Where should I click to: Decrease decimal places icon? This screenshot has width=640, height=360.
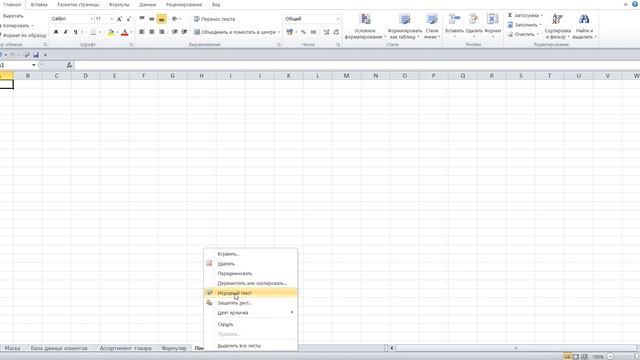(336, 32)
